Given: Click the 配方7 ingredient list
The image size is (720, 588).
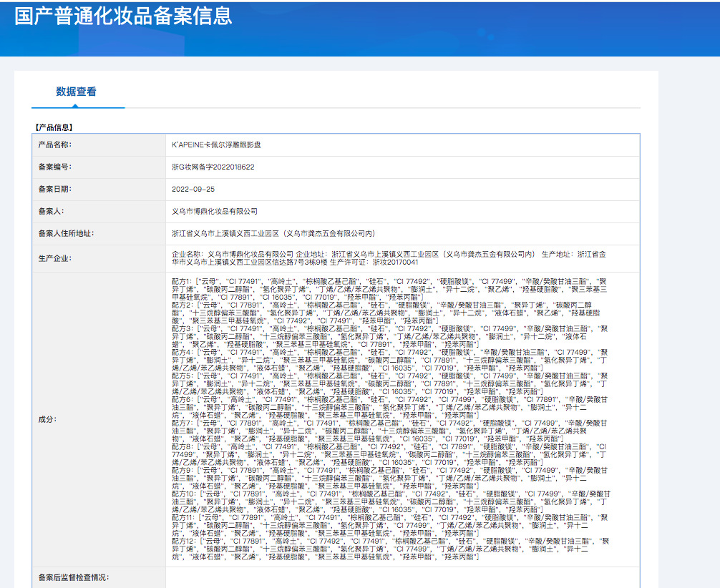Looking at the screenshot, I should point(390,431).
